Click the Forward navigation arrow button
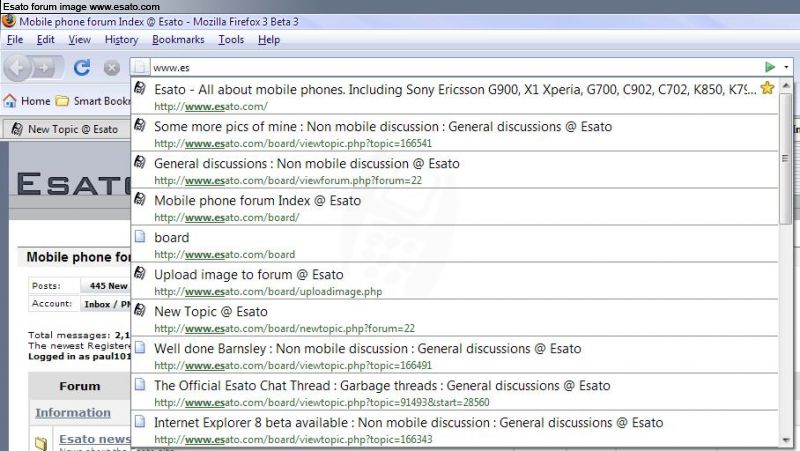Screen dimensions: 800x451 coord(45,68)
